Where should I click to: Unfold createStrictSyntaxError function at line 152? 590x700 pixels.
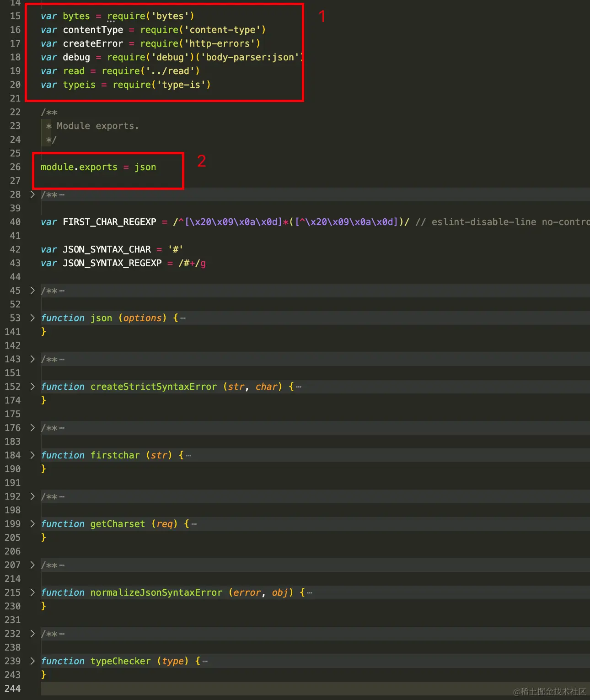pos(32,387)
